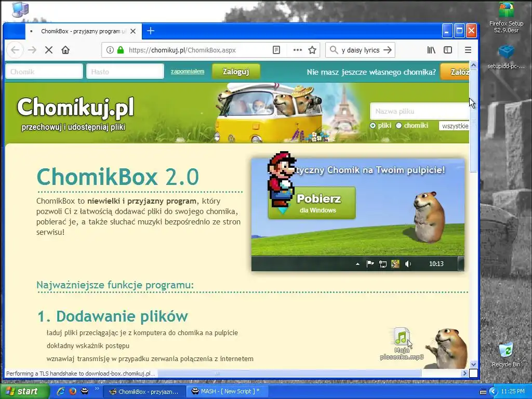Click the search magnifier icon
The image size is (532, 399).
[x=334, y=50]
